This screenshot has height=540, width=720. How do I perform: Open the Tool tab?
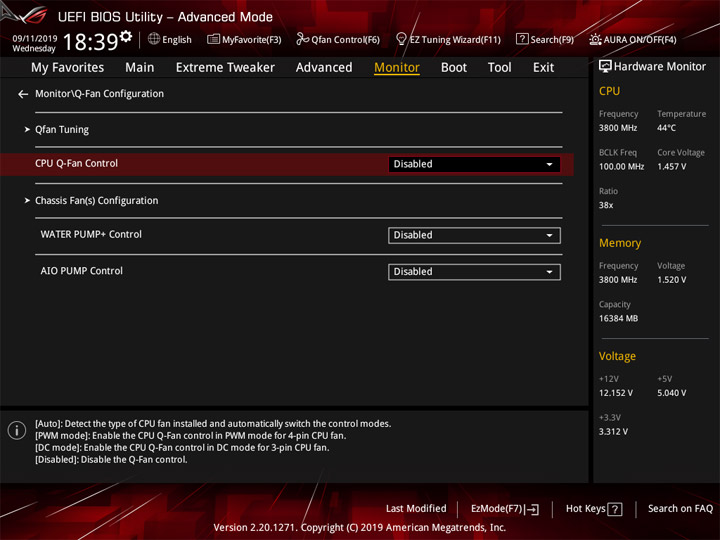tap(500, 68)
